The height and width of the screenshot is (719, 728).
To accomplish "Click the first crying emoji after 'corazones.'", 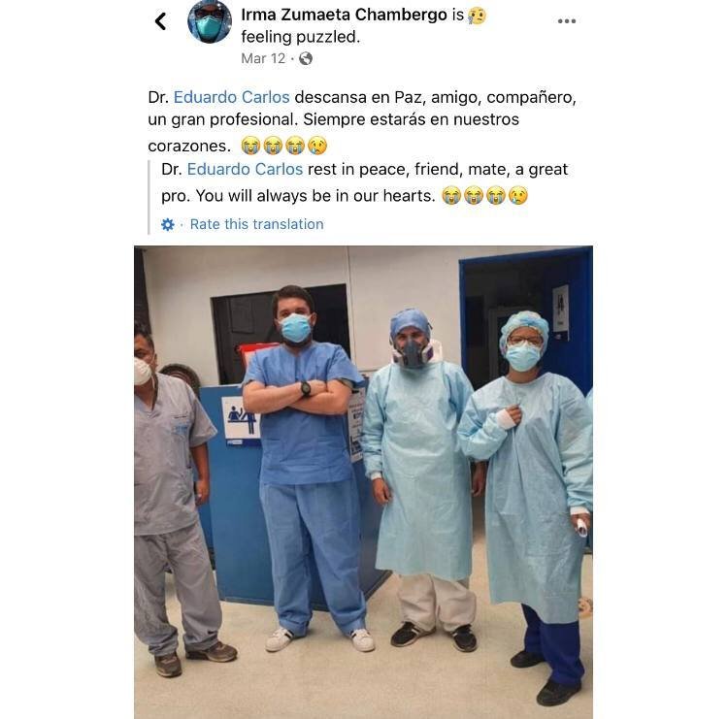I will 250,146.
